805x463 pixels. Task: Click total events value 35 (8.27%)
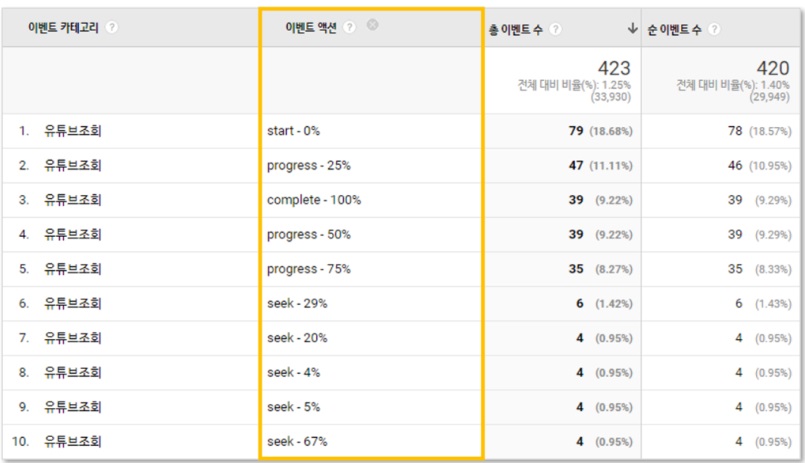pyautogui.click(x=600, y=268)
